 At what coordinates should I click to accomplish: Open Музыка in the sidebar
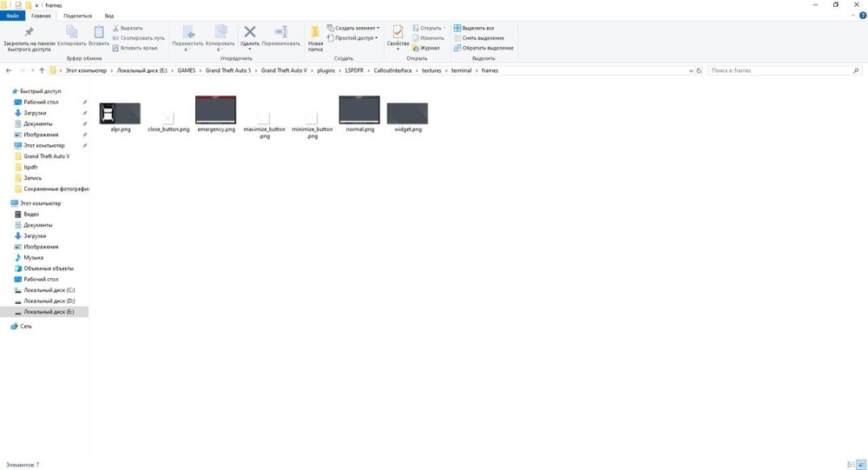33,257
